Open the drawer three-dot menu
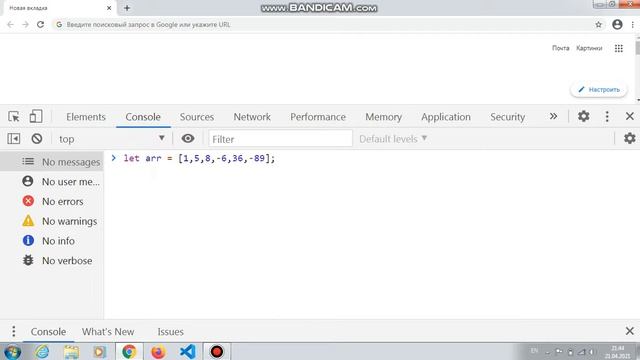Image resolution: width=640 pixels, height=360 pixels. pos(13,331)
